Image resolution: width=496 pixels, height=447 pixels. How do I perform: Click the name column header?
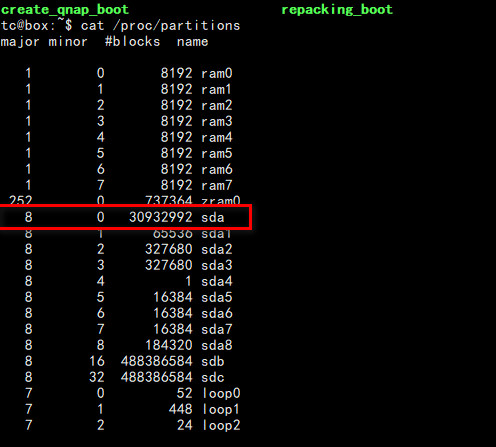(x=192, y=42)
